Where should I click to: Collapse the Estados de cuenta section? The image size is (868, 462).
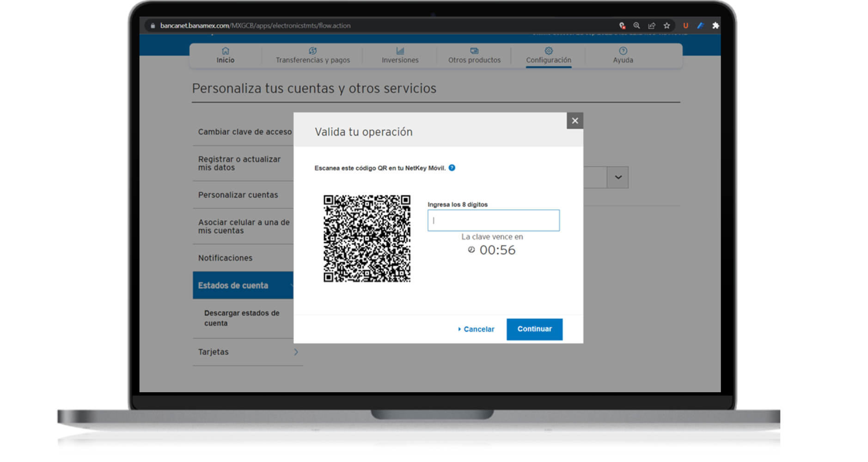(292, 286)
